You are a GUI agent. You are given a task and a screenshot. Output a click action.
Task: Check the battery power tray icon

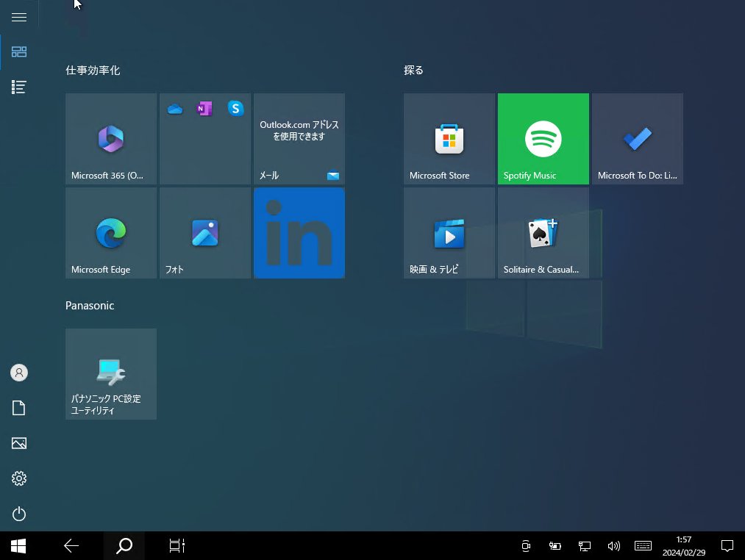coord(555,546)
